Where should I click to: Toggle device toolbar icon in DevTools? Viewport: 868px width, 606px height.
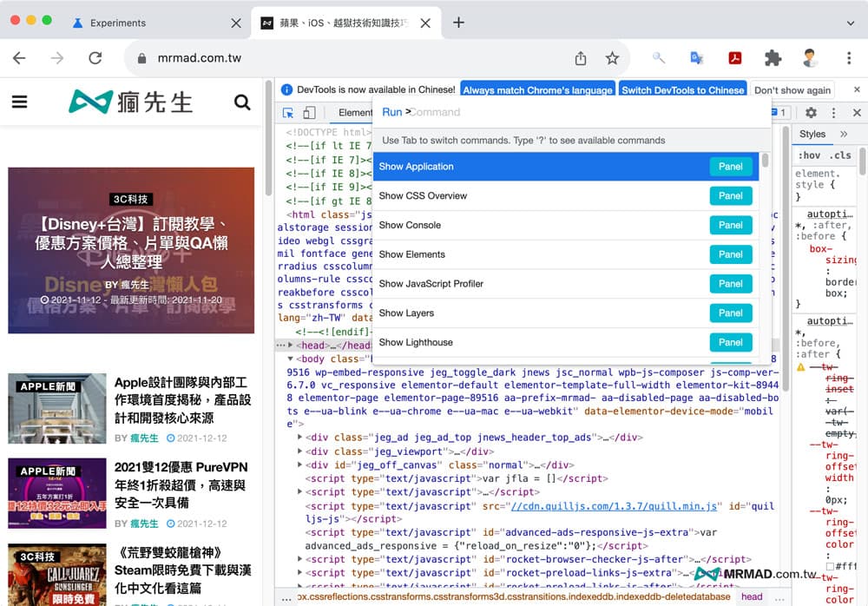pyautogui.click(x=309, y=113)
